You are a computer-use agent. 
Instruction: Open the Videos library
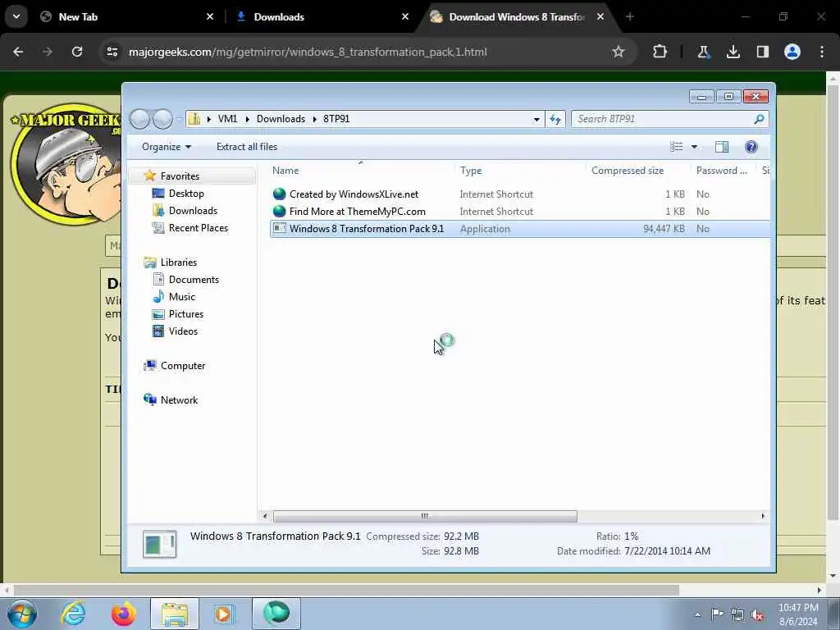[183, 331]
